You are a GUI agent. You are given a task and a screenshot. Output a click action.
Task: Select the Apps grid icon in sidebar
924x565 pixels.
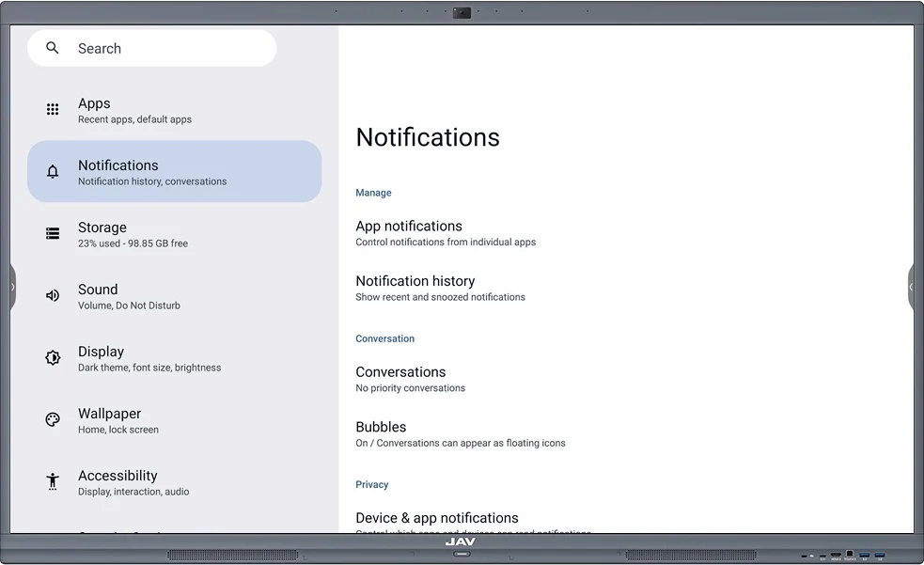pos(52,109)
